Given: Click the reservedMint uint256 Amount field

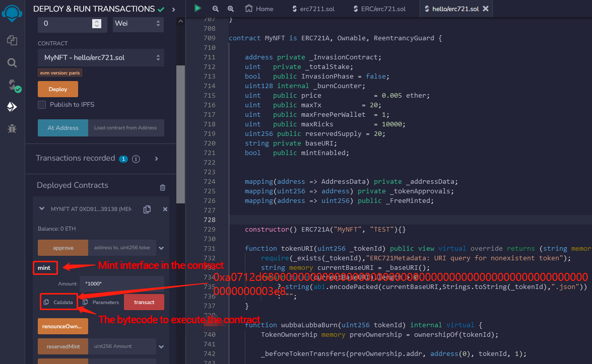Looking at the screenshot, I should (122, 346).
